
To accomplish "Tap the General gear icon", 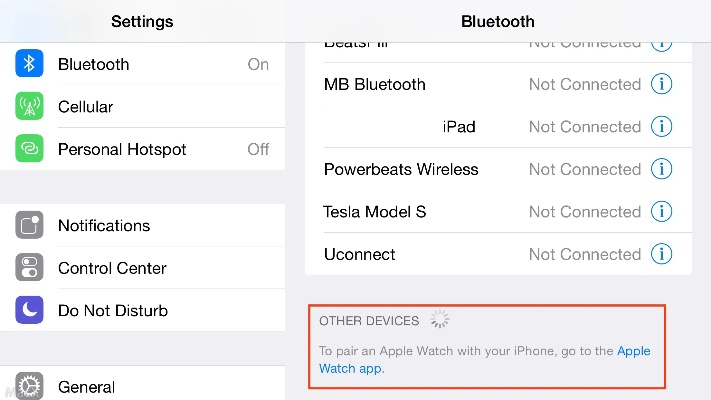I will pos(30,386).
